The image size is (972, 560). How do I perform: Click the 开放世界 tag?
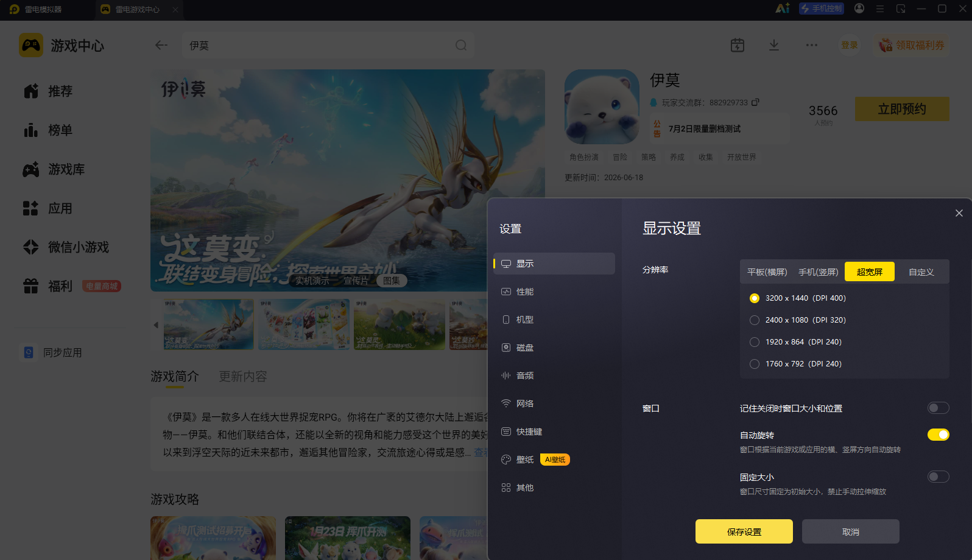[x=742, y=157]
